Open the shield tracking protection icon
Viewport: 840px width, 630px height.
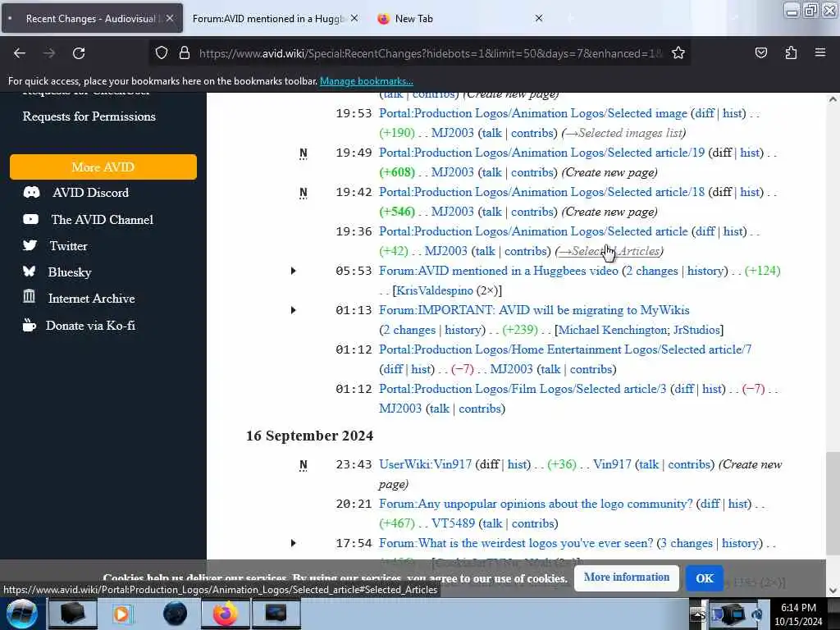point(162,53)
